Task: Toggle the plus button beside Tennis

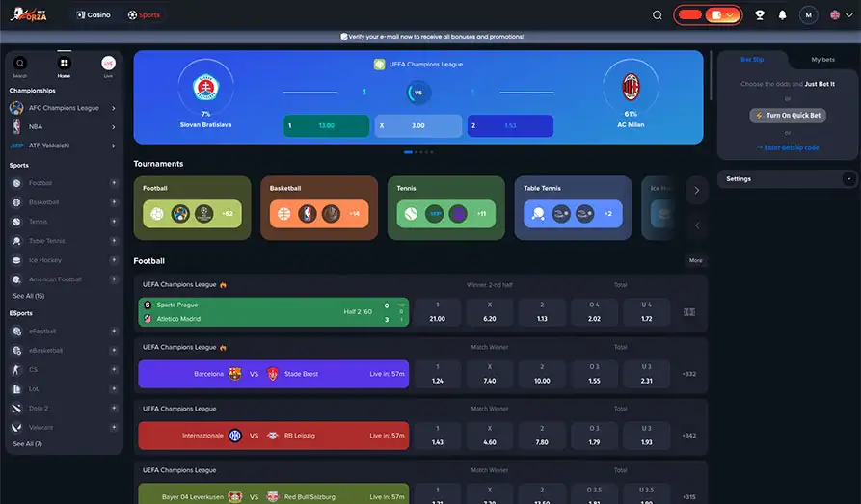Action: point(114,222)
